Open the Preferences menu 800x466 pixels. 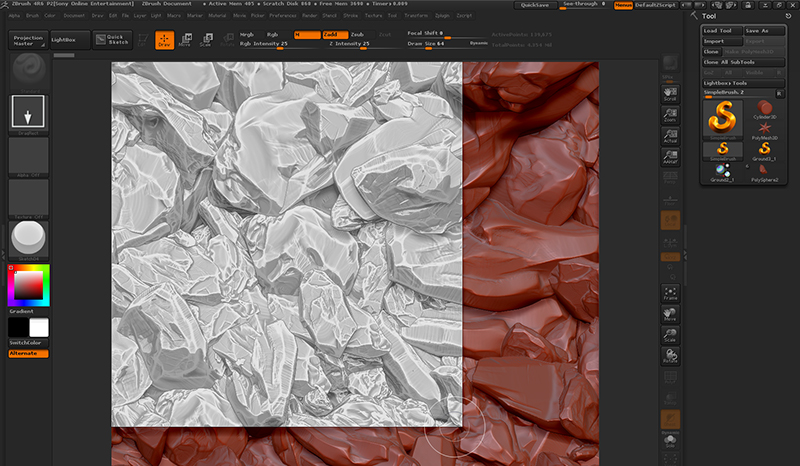(283, 16)
